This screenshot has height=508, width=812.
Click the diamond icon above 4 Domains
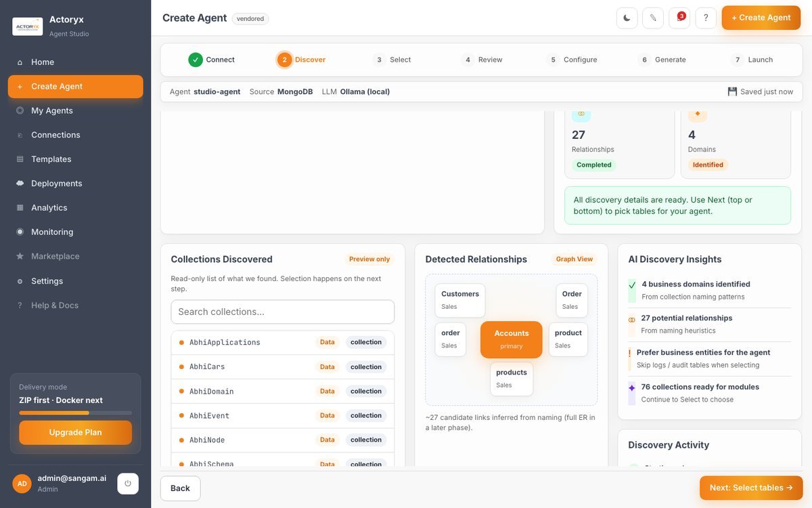coord(698,114)
